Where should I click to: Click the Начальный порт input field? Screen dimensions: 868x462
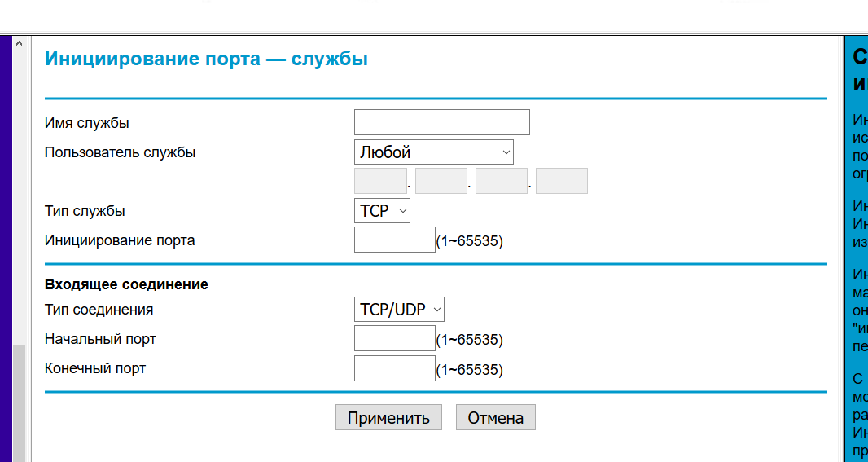pos(395,338)
